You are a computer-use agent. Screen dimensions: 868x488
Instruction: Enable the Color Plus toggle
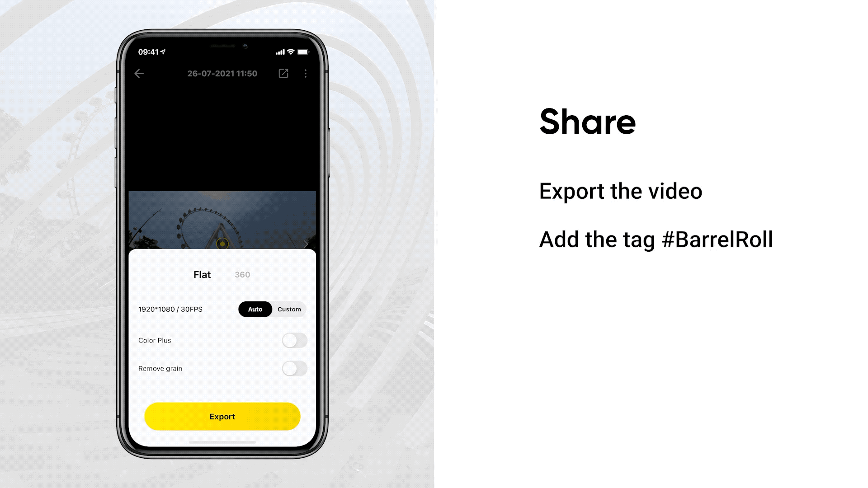click(x=294, y=340)
